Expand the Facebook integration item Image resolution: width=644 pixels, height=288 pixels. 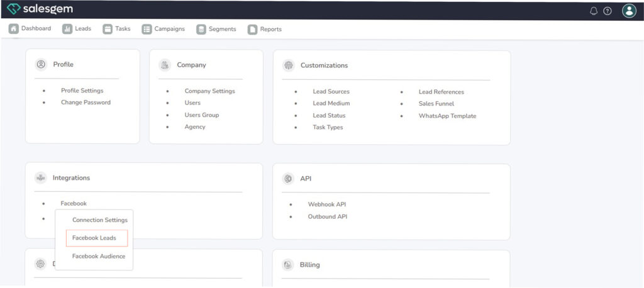click(x=74, y=204)
